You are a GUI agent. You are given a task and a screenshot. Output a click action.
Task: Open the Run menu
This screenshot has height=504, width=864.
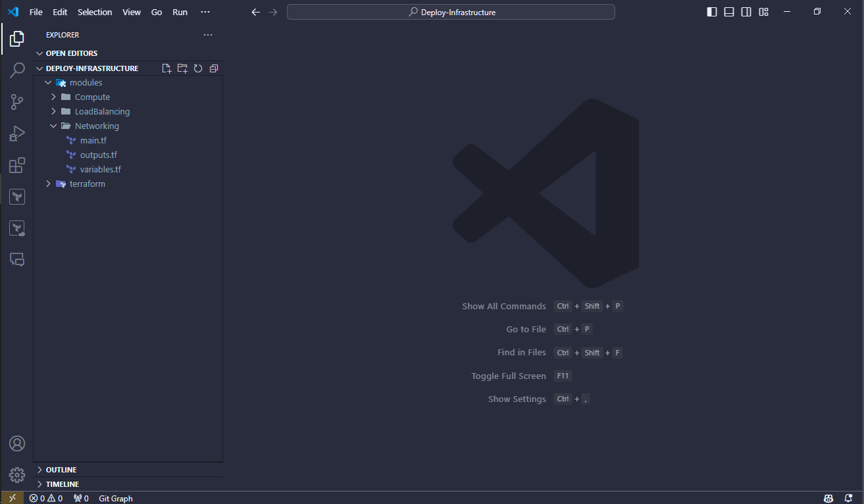tap(180, 12)
